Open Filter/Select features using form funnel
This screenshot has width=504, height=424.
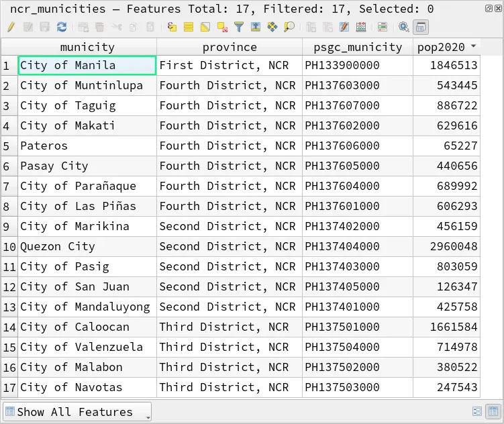239,27
